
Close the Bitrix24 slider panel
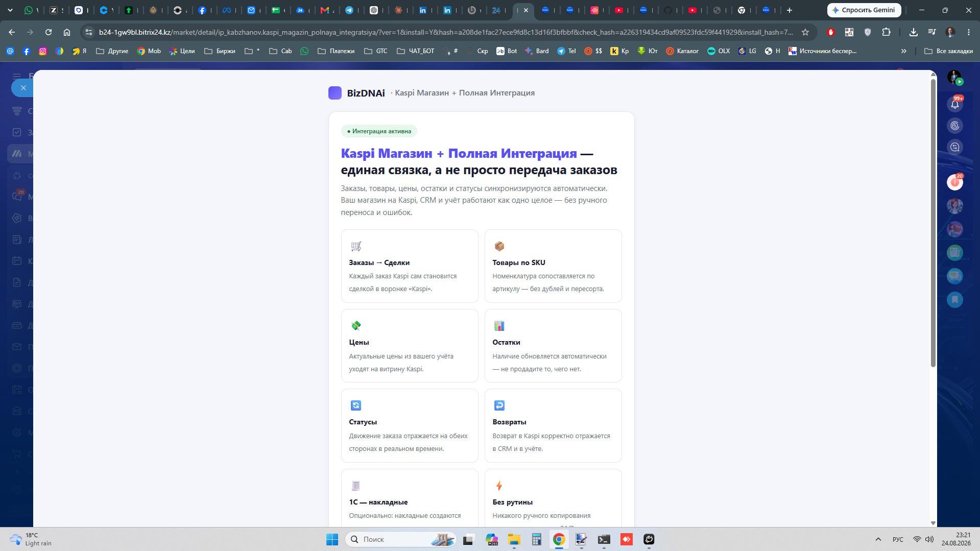pyautogui.click(x=23, y=88)
